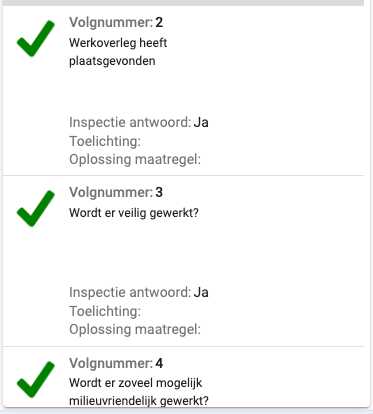
Task: Click 'Inspectie antwoord: Ja' under Volgnummer 2
Action: click(x=139, y=122)
